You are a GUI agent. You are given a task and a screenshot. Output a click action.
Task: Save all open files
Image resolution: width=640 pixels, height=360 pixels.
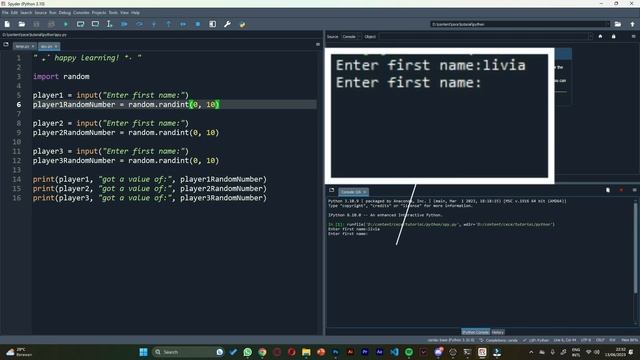[x=51, y=24]
